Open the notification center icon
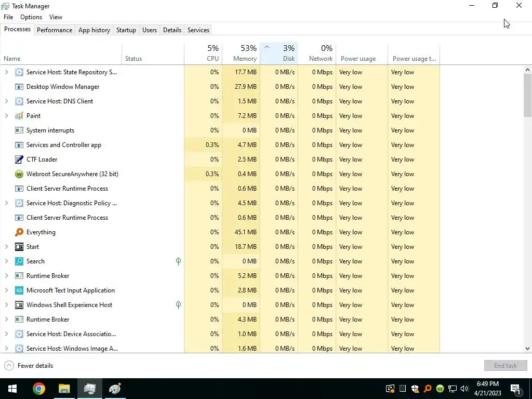 click(516, 389)
